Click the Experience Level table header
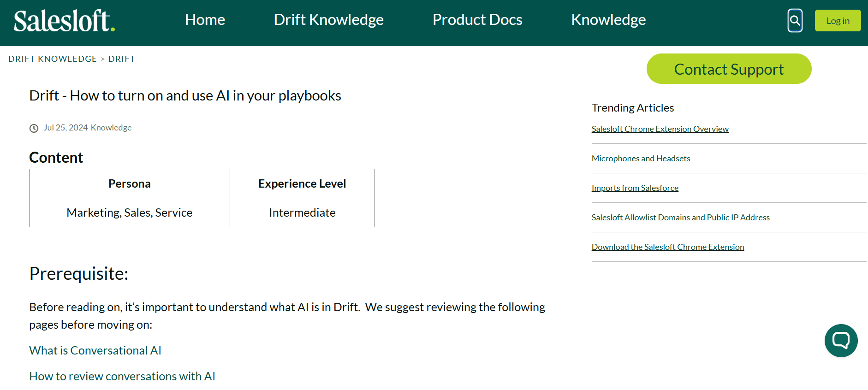The image size is (868, 390). 302,183
